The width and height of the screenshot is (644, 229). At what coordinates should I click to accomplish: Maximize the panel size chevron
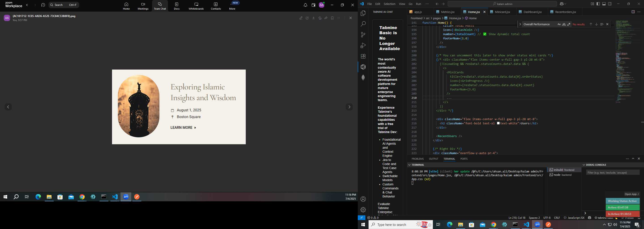pyautogui.click(x=633, y=159)
